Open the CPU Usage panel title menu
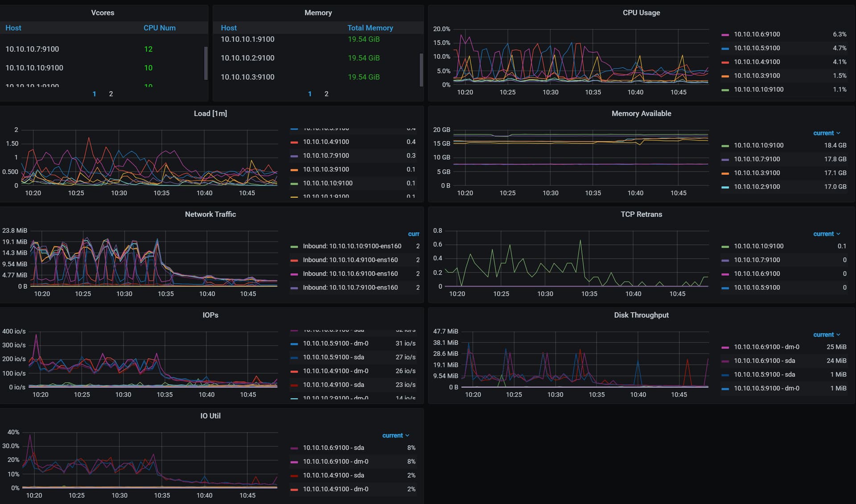Viewport: 856px width, 504px height. [641, 13]
